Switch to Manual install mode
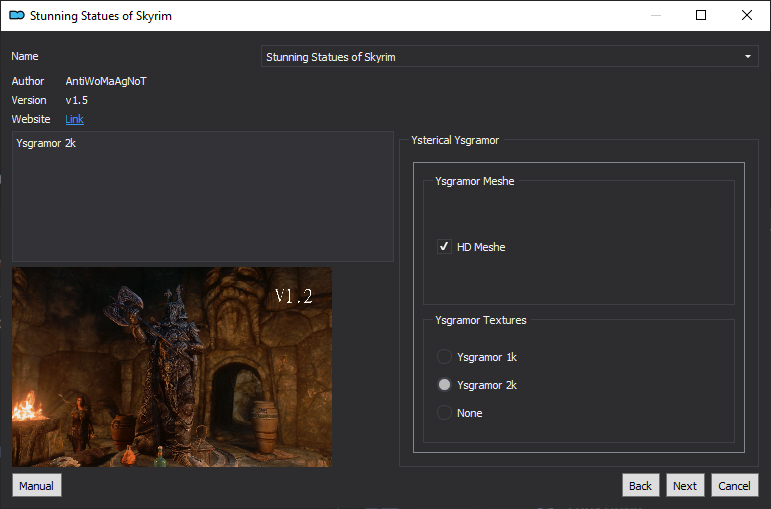This screenshot has width=771, height=509. coord(36,486)
